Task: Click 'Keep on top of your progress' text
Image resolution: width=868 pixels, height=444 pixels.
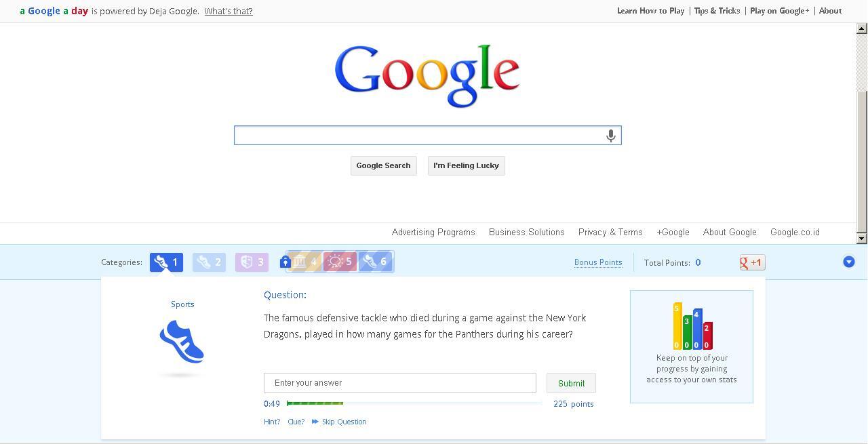Action: click(x=692, y=369)
